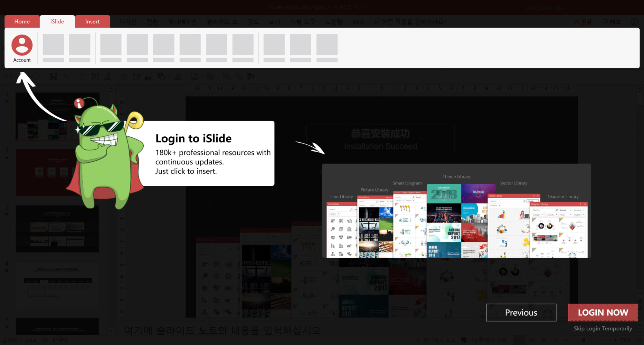This screenshot has width=644, height=345.
Task: Switch to Slide Sorter view icon
Action: click(x=531, y=340)
